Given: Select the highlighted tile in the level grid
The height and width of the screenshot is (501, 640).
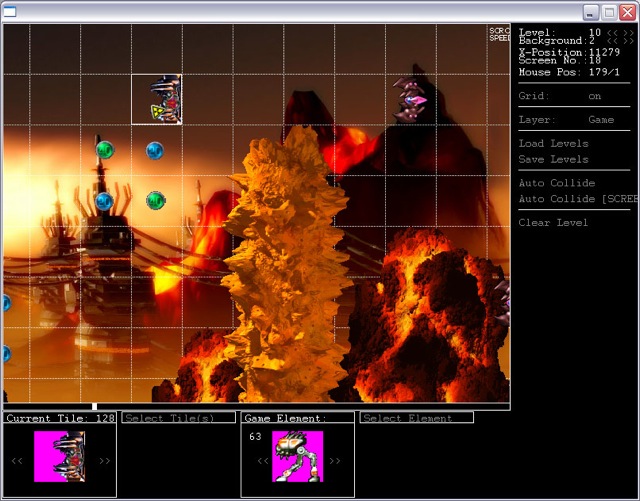Looking at the screenshot, I should (x=156, y=99).
